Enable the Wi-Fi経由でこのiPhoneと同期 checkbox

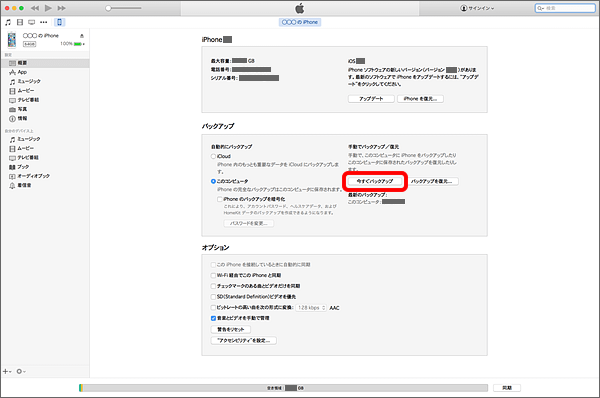pos(213,275)
